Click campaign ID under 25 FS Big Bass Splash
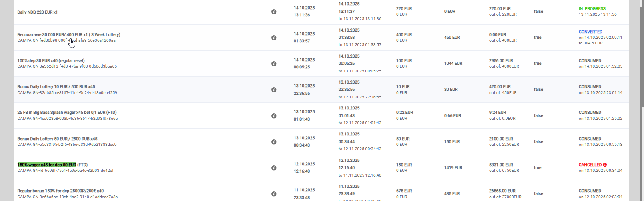644x201 pixels. 67,119
